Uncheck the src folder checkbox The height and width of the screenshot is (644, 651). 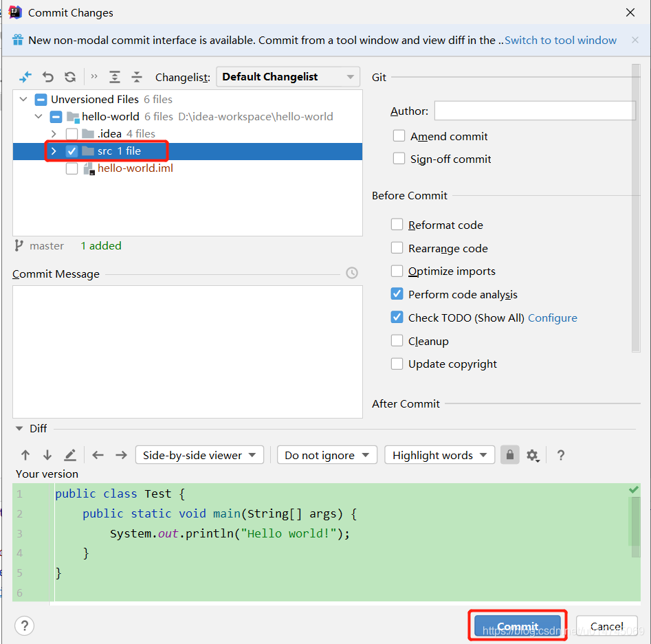71,151
